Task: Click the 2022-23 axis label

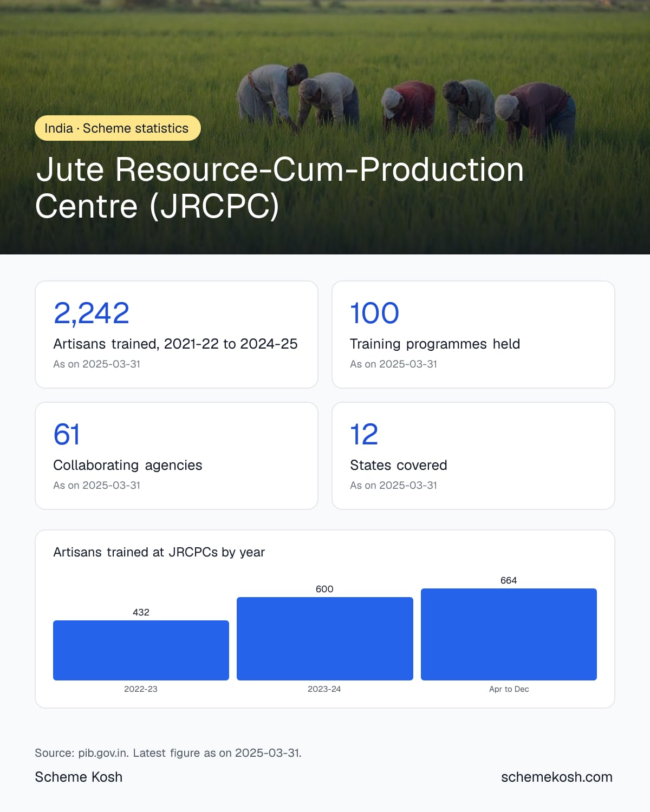Action: [141, 689]
